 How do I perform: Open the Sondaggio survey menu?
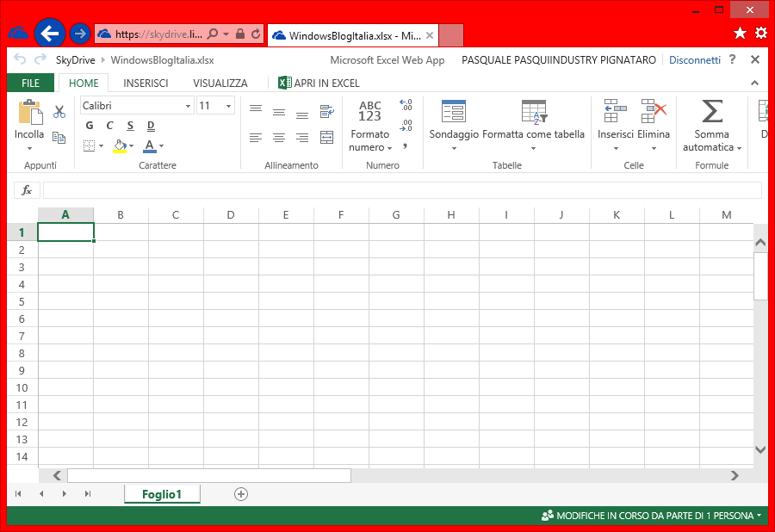click(454, 126)
